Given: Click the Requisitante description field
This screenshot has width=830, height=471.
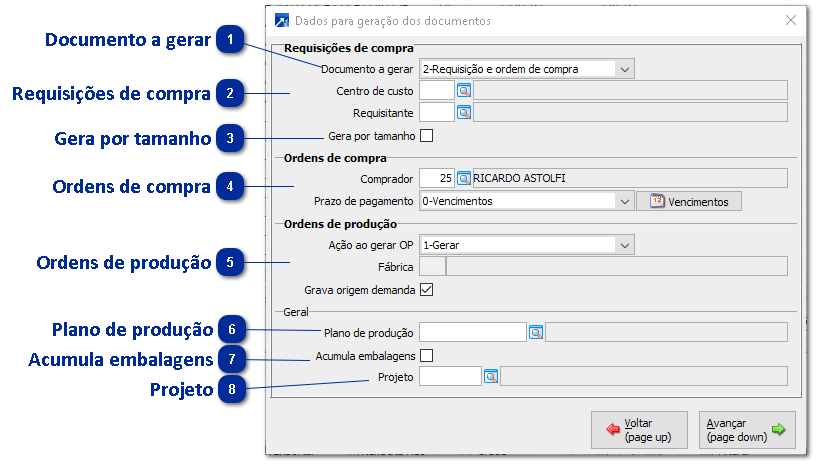Looking at the screenshot, I should [630, 113].
